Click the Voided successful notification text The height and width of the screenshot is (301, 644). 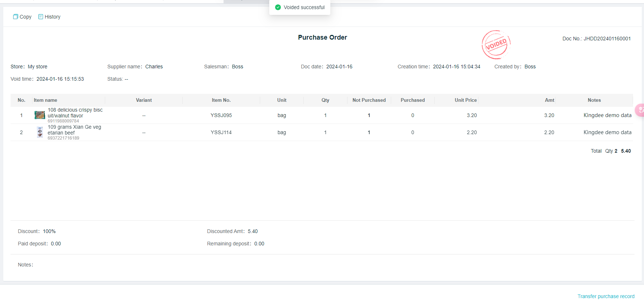[304, 7]
